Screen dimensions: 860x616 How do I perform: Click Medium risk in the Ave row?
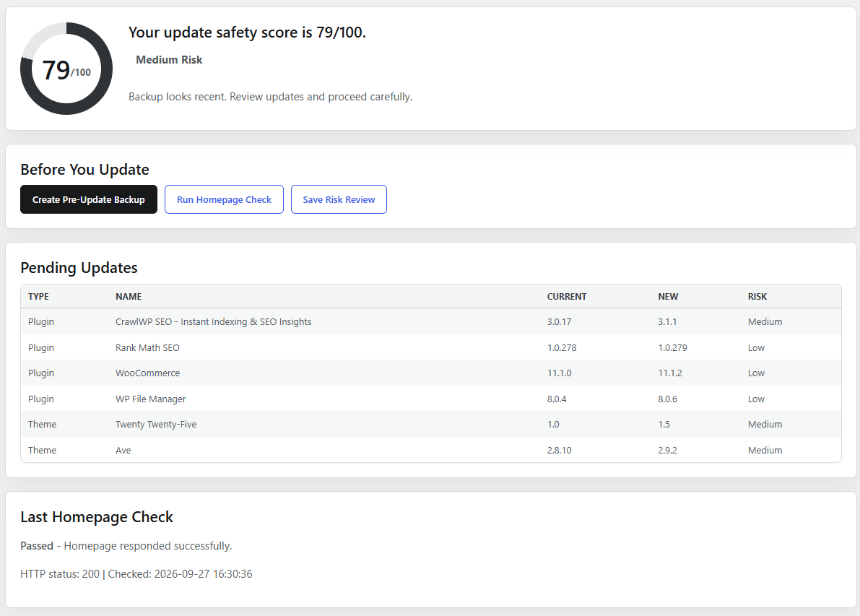765,450
